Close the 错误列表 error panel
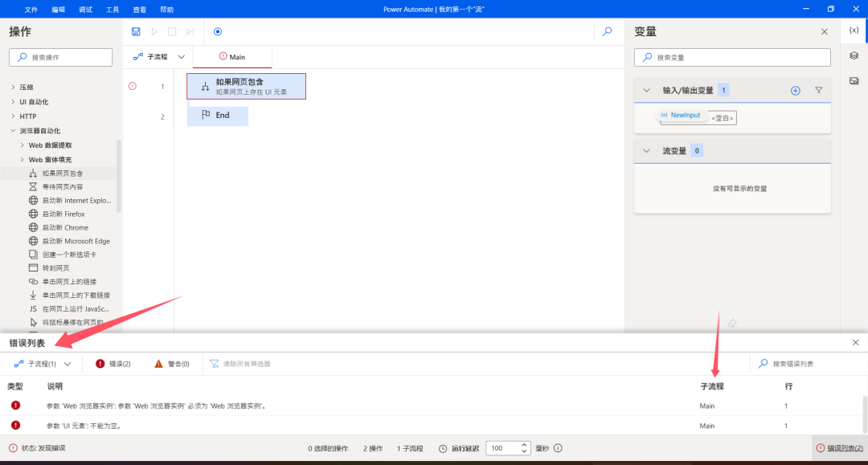 click(855, 343)
